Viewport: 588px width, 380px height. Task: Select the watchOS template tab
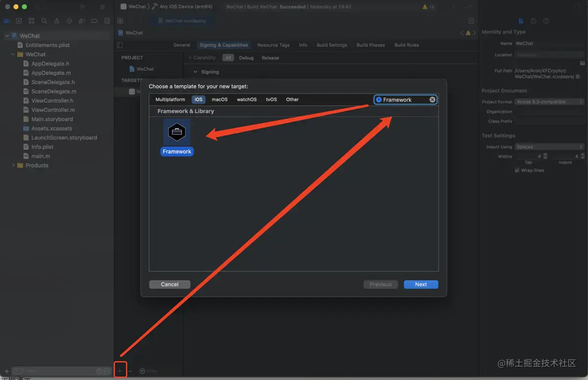tap(246, 100)
